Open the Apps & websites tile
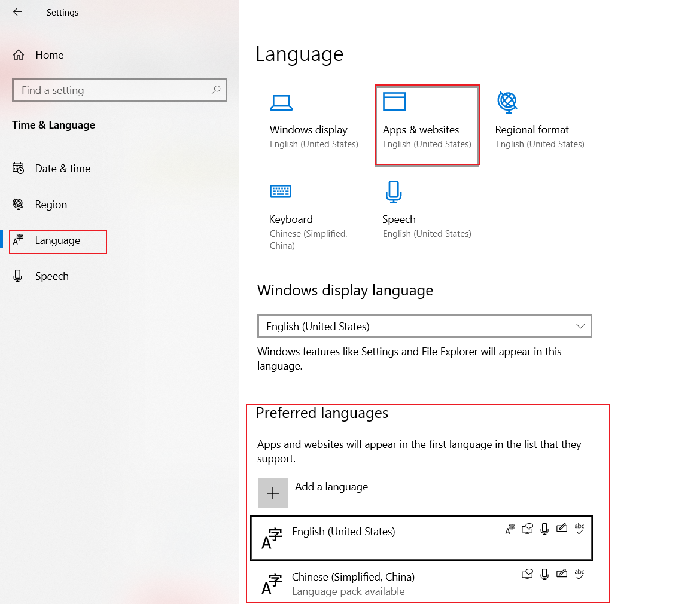This screenshot has width=700, height=604. pyautogui.click(x=427, y=125)
